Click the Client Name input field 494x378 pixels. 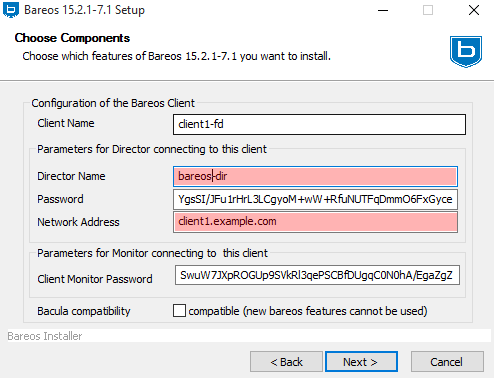pyautogui.click(x=319, y=124)
